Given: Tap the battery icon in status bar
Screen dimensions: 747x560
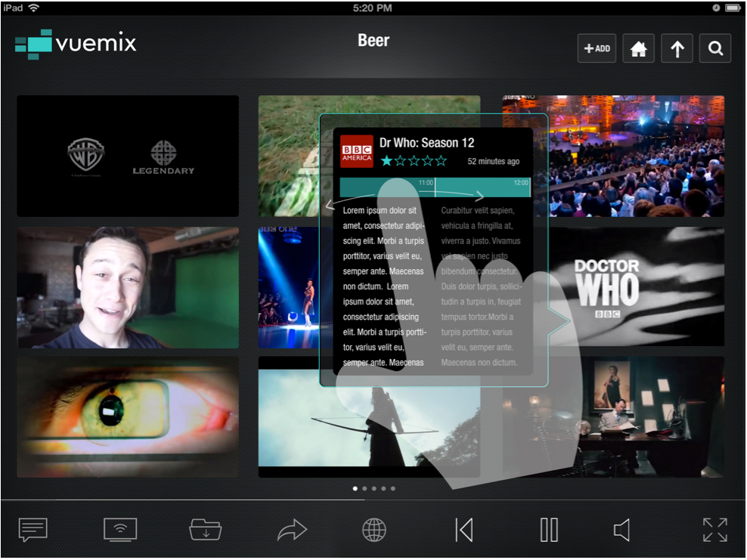Looking at the screenshot, I should coord(733,8).
